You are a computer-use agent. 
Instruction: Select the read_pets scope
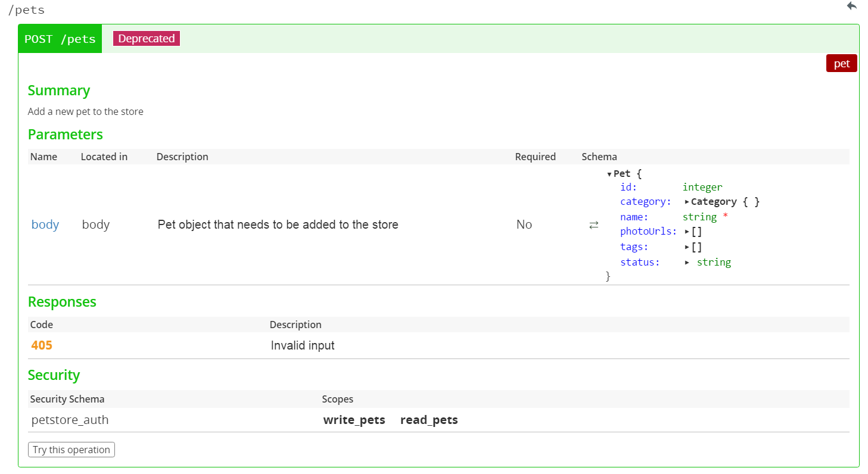(429, 420)
